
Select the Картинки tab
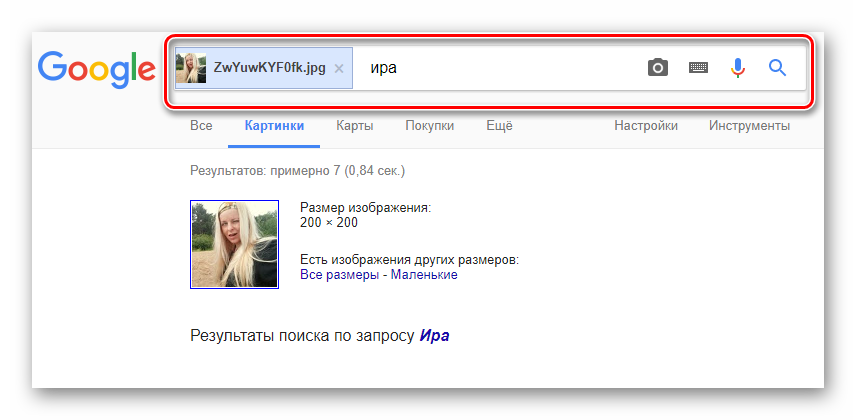click(x=274, y=126)
